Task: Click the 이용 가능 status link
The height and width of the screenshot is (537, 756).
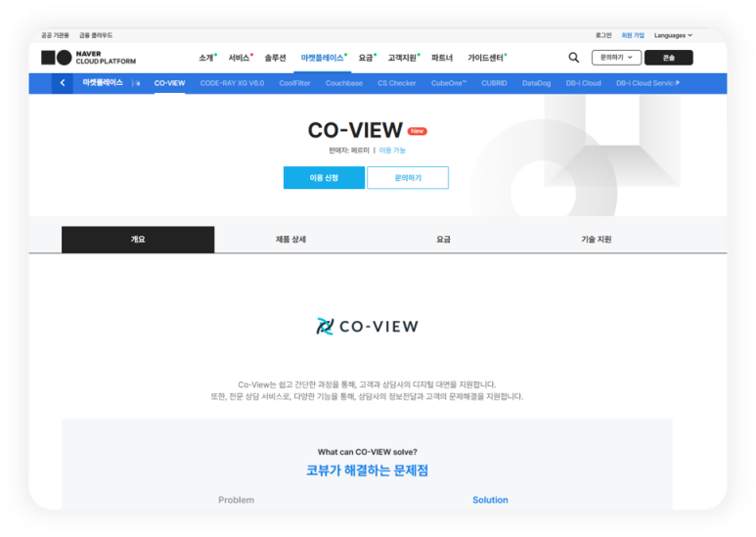Action: click(392, 151)
